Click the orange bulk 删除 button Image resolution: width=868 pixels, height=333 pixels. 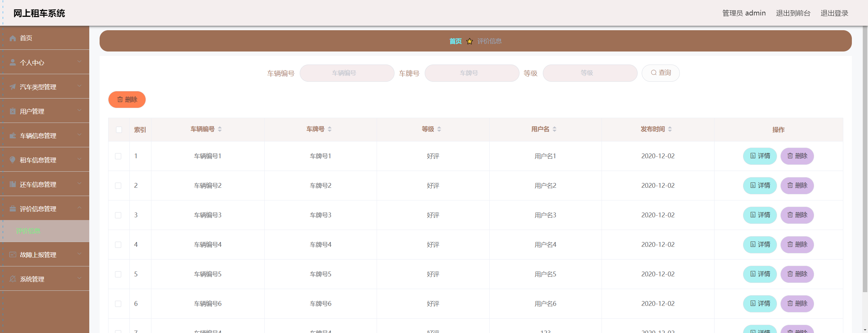pos(127,100)
